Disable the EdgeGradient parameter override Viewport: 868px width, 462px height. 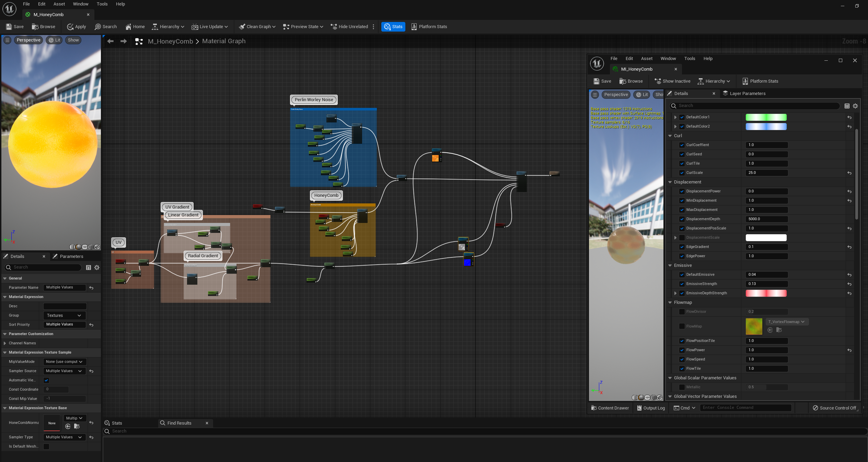[x=682, y=247]
